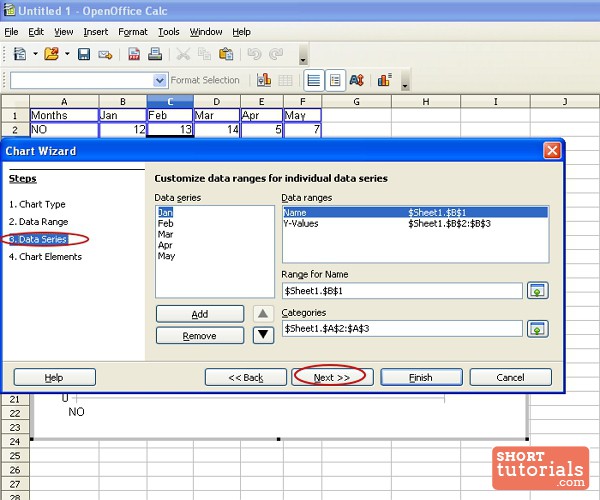Expand the chart toolbar overflow arrow
The height and width of the screenshot is (500, 600).
coord(405,81)
